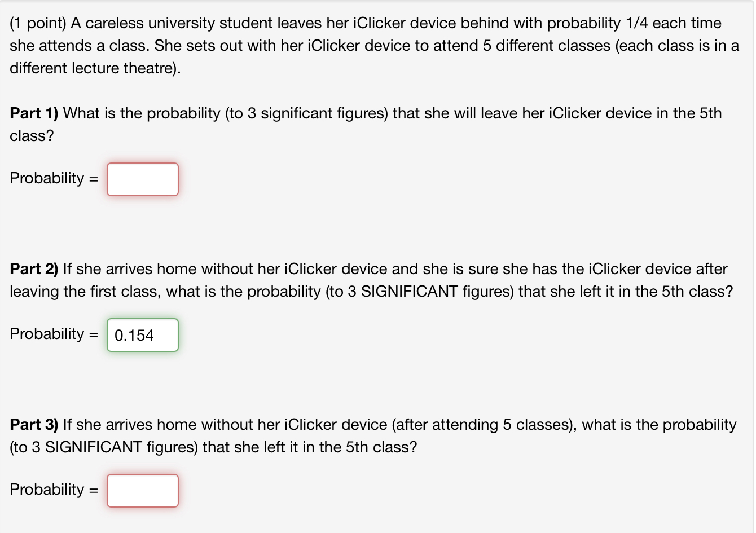The image size is (756, 533).
Task: Click the Probability label beside the 0.154 field
Action: point(48,334)
